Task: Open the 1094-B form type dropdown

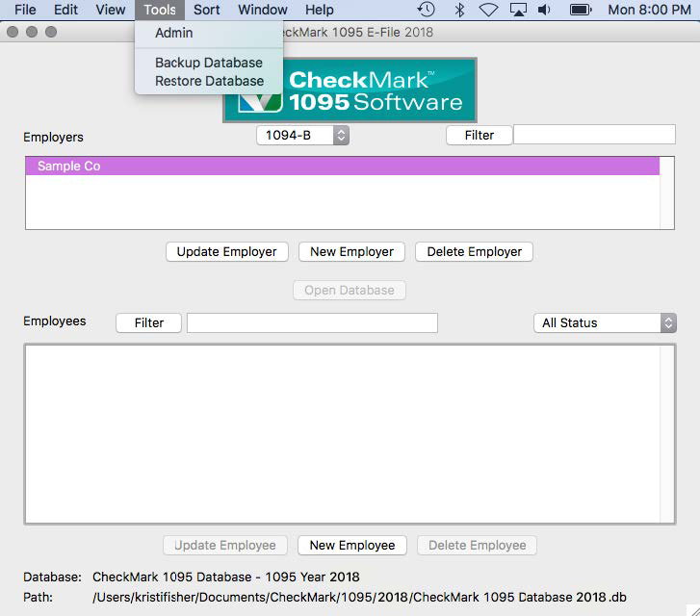Action: pyautogui.click(x=301, y=136)
